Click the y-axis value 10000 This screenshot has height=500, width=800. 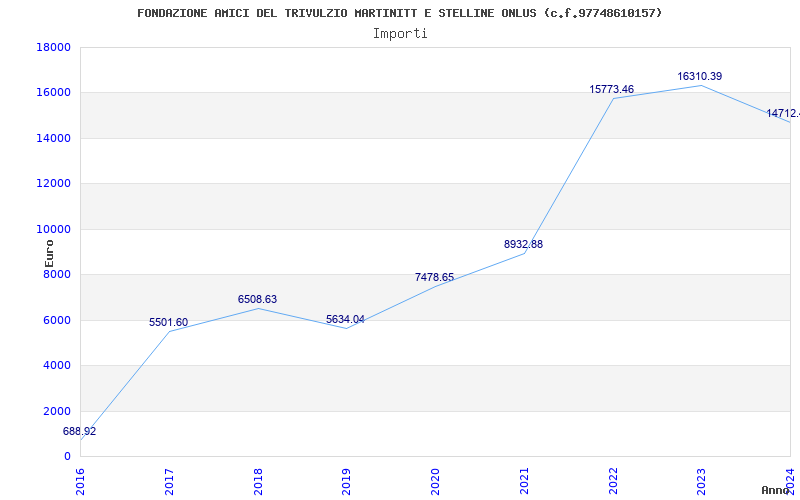54,230
